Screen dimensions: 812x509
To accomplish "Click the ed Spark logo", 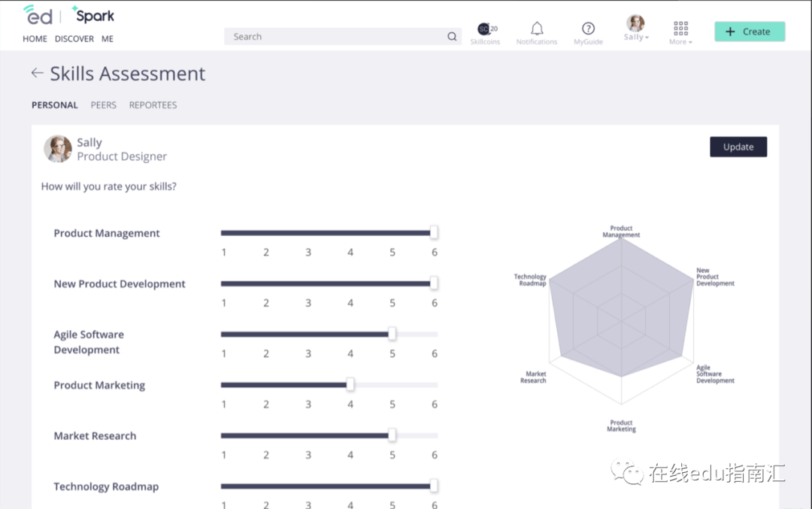I will click(68, 16).
